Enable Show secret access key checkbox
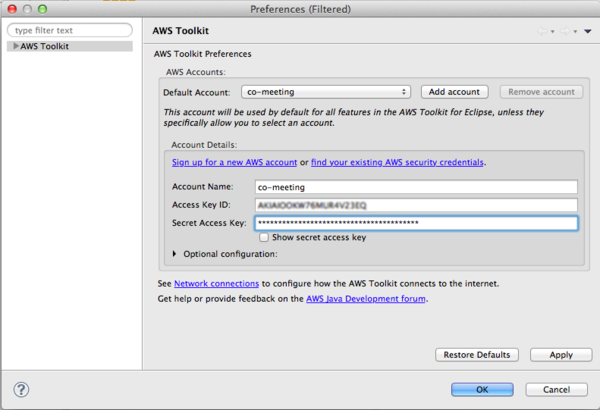 click(x=264, y=237)
